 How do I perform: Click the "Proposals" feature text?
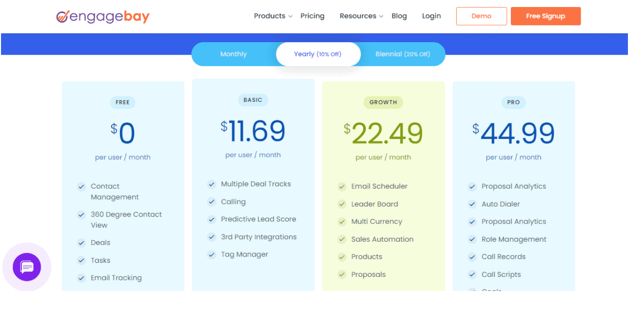369,274
